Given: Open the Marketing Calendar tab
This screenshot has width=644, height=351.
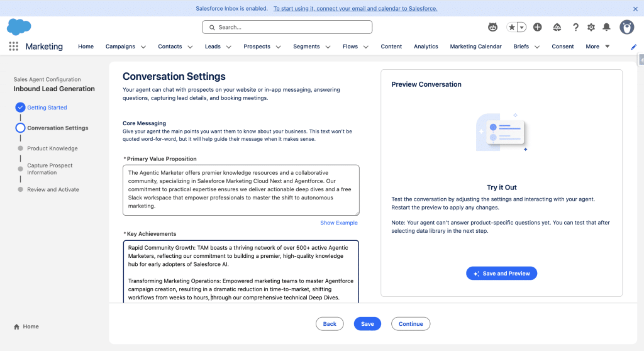Looking at the screenshot, I should 475,47.
